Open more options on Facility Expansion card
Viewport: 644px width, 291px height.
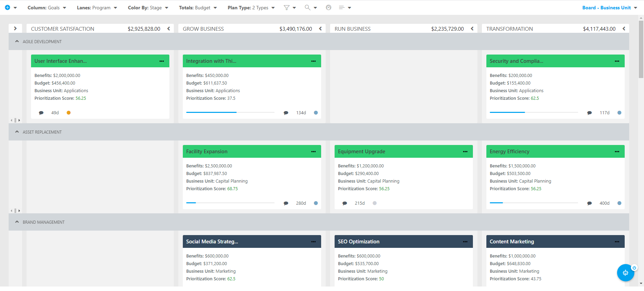pos(314,152)
